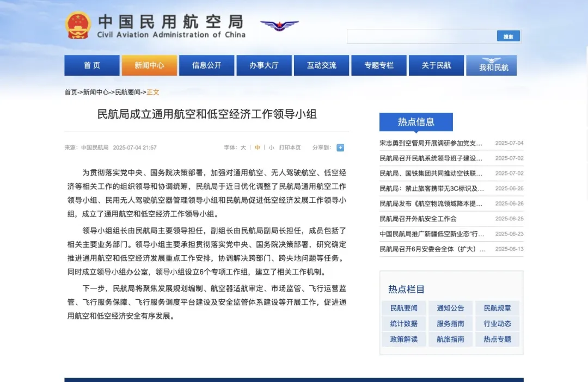Open news 民航局、国铁集团共同推动空铁联
The image size is (588, 382).
click(431, 173)
